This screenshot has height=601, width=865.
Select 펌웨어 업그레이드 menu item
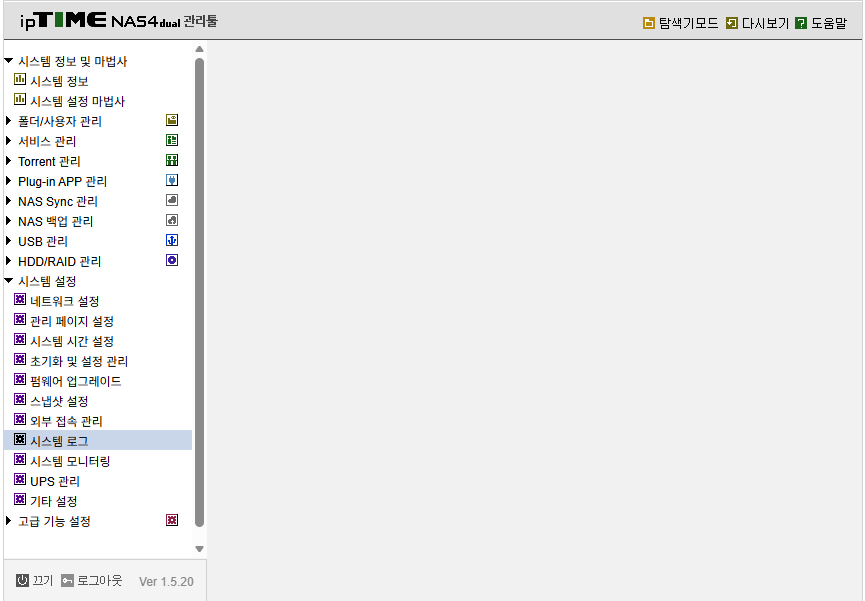(76, 381)
